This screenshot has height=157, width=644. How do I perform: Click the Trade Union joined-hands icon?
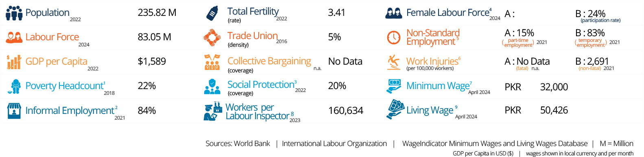click(212, 37)
